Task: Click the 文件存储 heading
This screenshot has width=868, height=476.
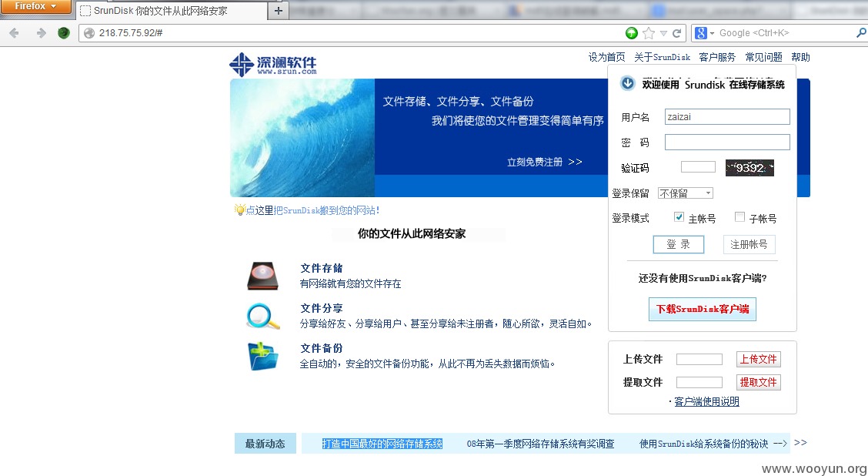Action: click(322, 268)
